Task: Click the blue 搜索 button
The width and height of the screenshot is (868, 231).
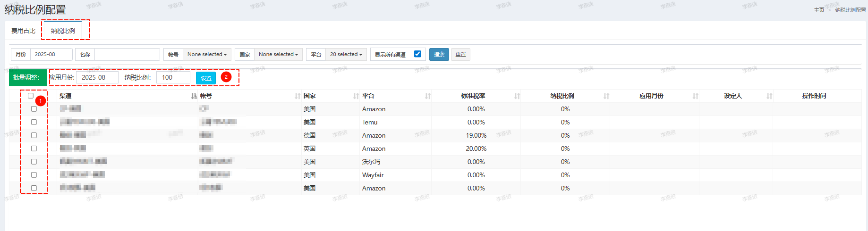Action: [439, 54]
